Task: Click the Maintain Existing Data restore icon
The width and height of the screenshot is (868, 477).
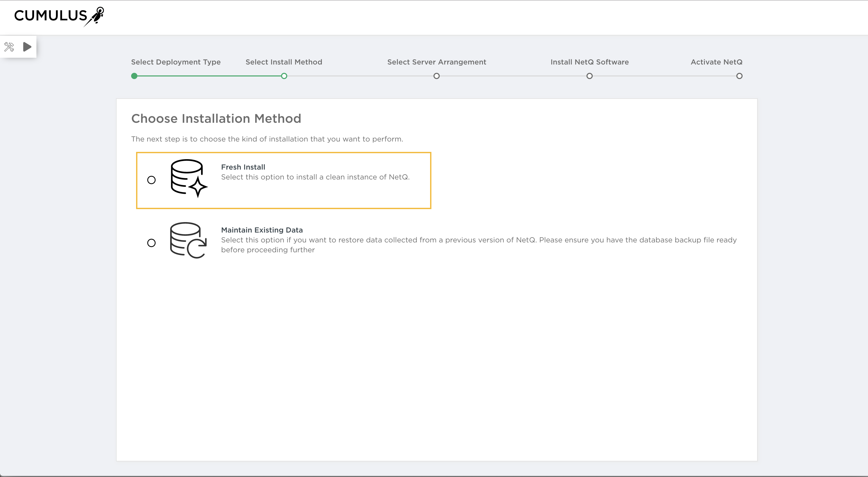Action: (188, 240)
